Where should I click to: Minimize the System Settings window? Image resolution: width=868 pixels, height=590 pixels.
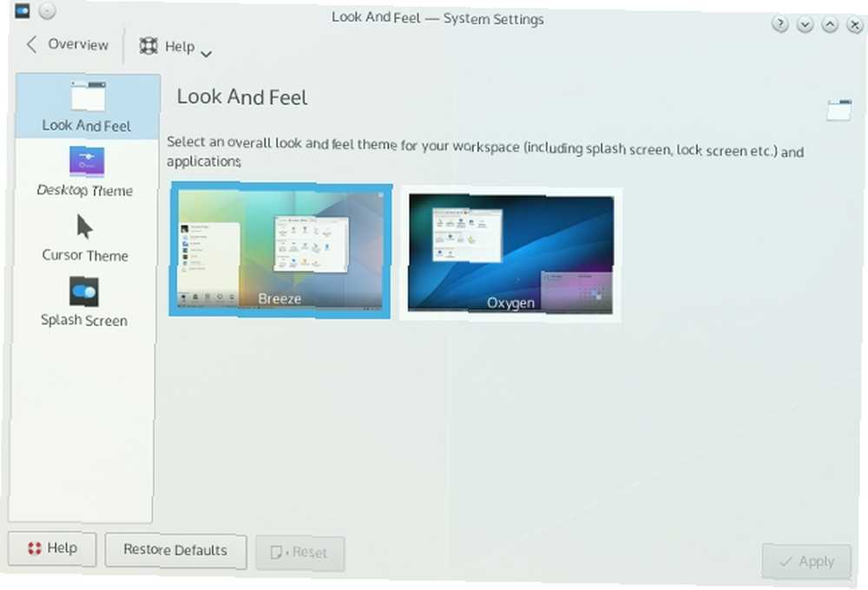805,24
